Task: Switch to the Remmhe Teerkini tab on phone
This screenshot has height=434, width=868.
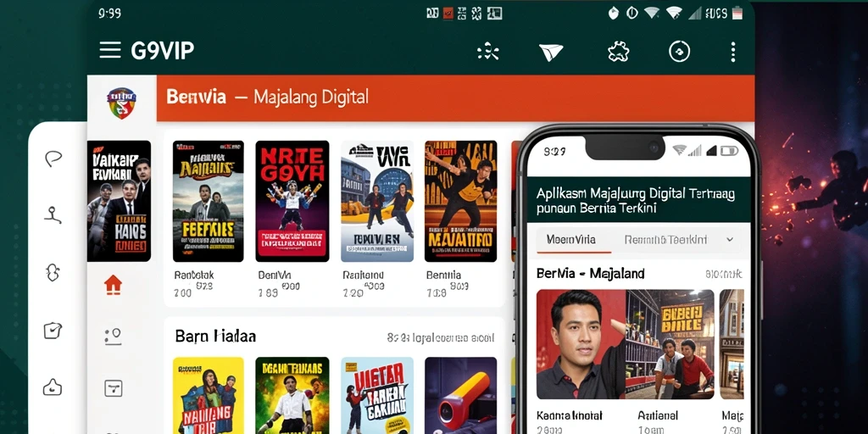Action: point(665,240)
